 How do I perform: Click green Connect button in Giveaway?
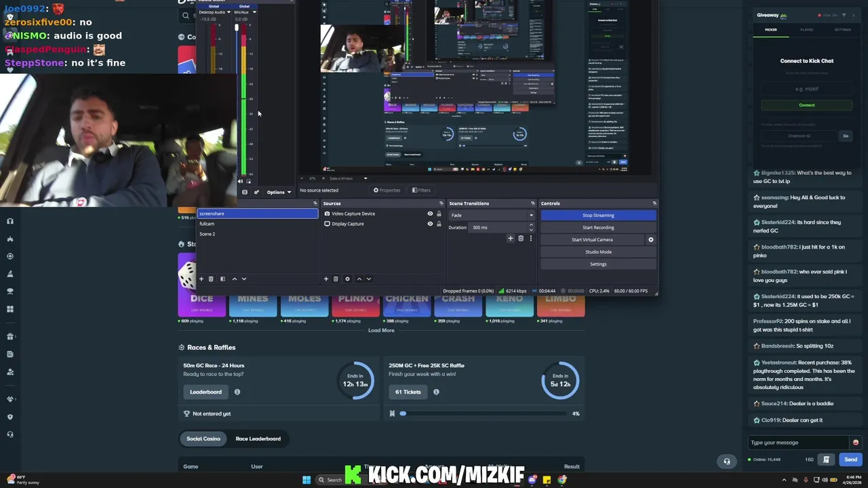807,105
